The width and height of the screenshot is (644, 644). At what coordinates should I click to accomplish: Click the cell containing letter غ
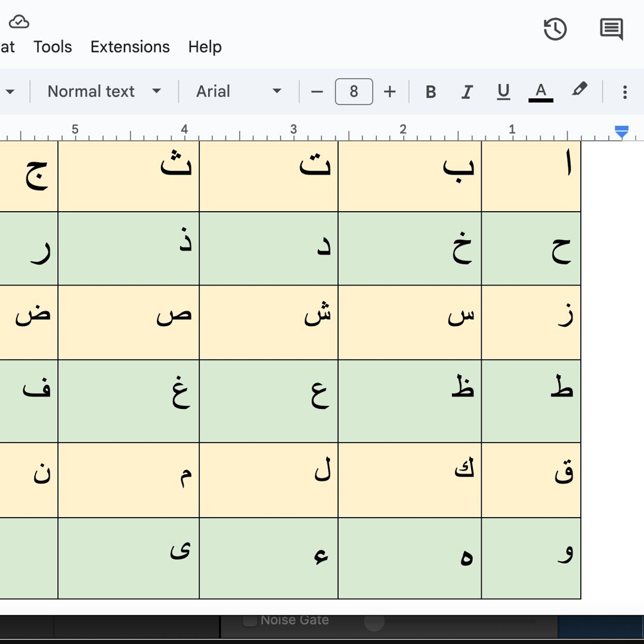click(x=129, y=401)
